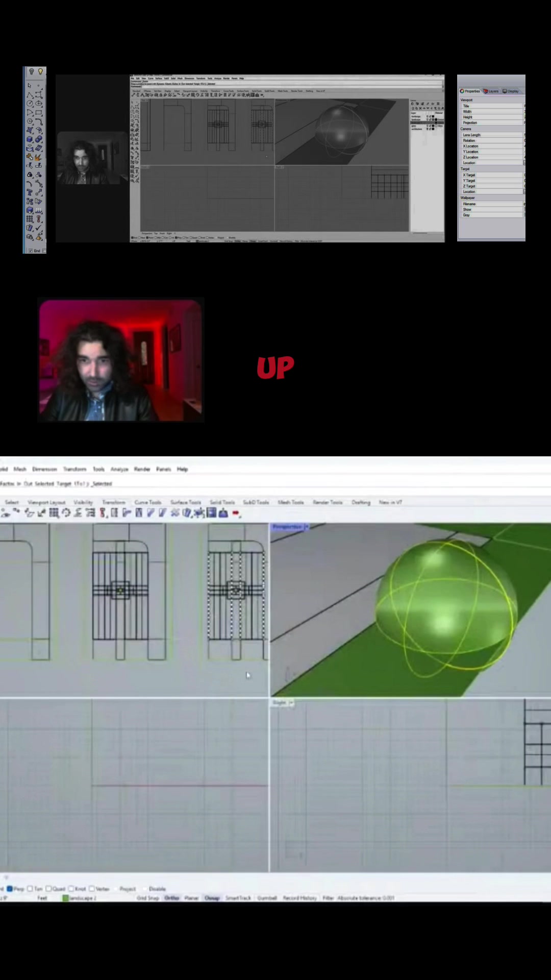Select the rotate tool in Transform toolbar
This screenshot has height=980, width=551.
[66, 513]
